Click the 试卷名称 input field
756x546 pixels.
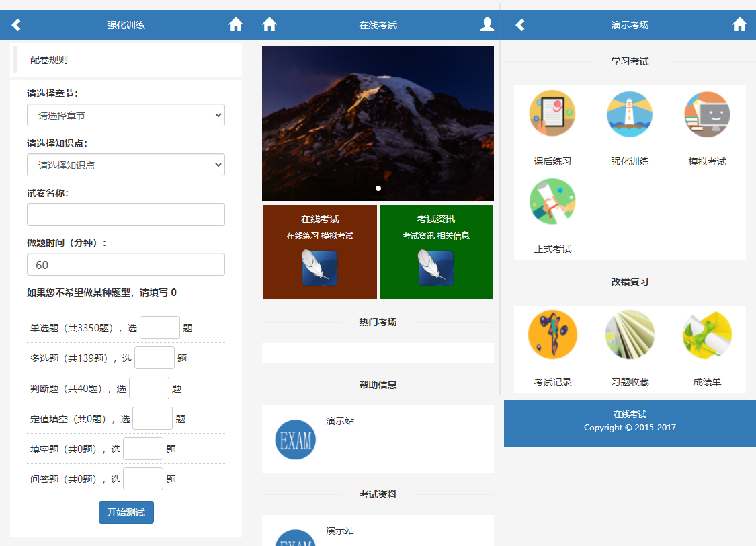tap(126, 214)
